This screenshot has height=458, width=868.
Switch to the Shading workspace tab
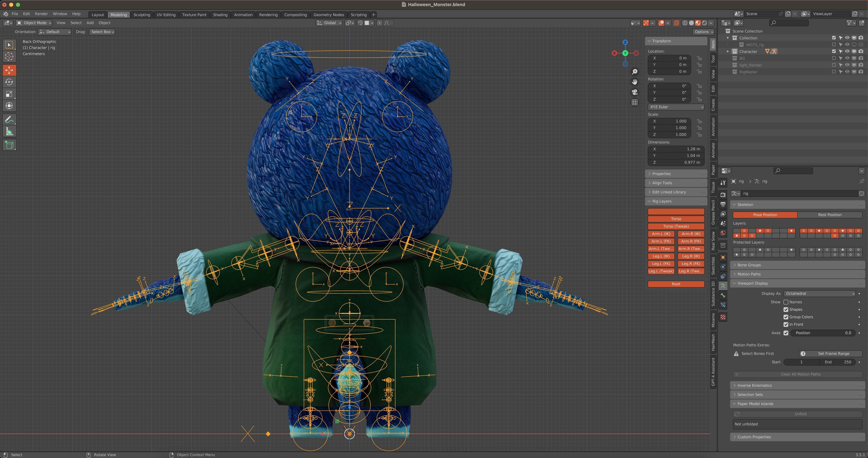(220, 14)
